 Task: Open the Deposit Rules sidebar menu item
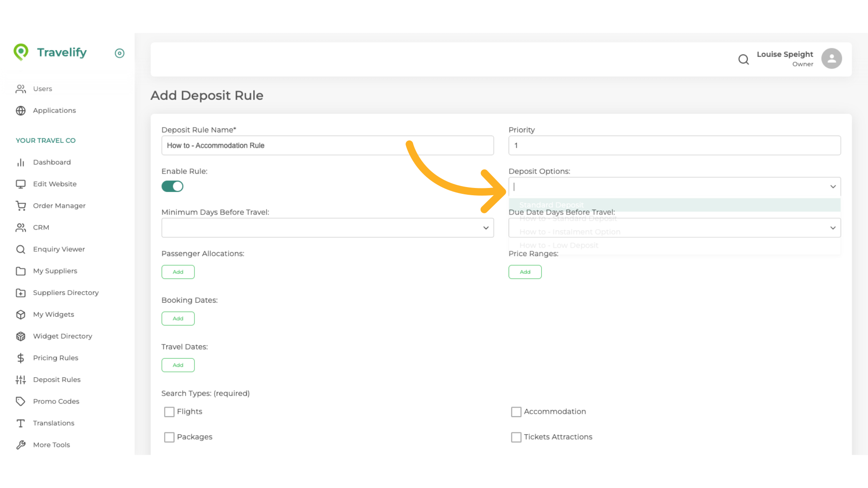57,380
